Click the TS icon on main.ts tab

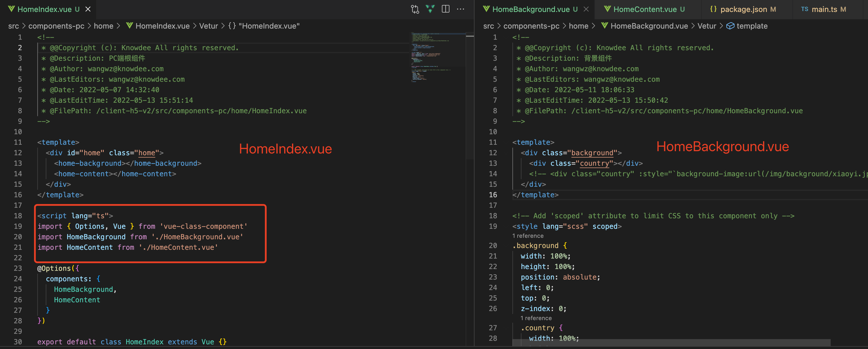point(805,9)
